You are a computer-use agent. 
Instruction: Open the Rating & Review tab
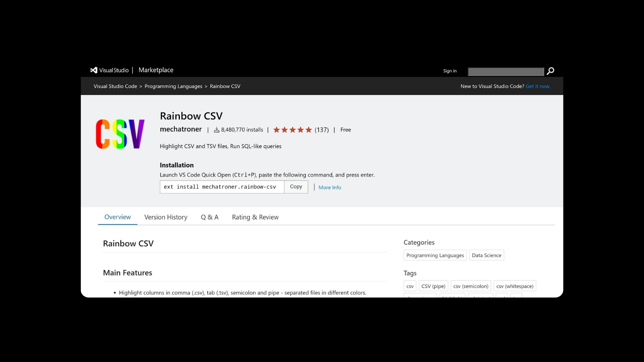click(255, 217)
